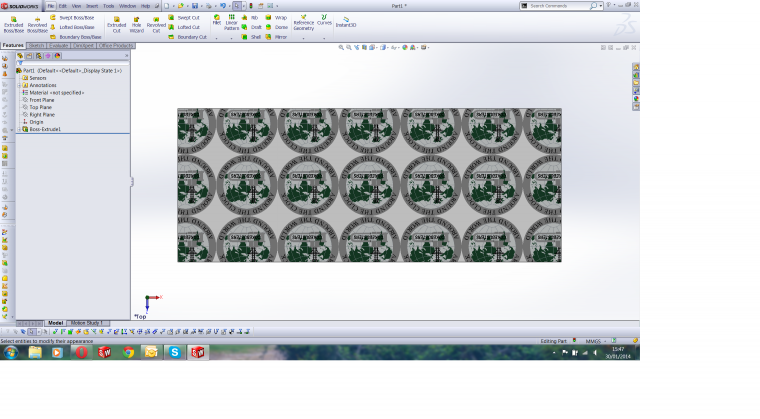The width and height of the screenshot is (760, 419).
Task: Open the Reference Geometry dropdown arrow
Action: [x=303, y=38]
